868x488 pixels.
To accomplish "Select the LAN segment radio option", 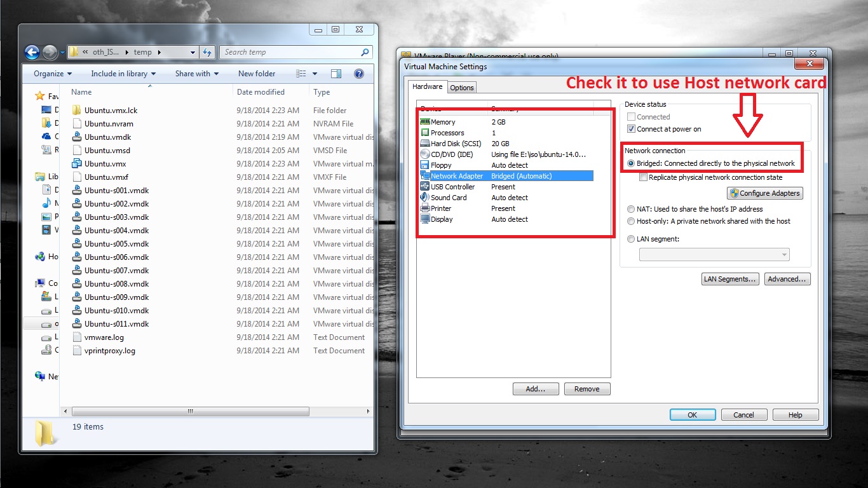I will [631, 240].
